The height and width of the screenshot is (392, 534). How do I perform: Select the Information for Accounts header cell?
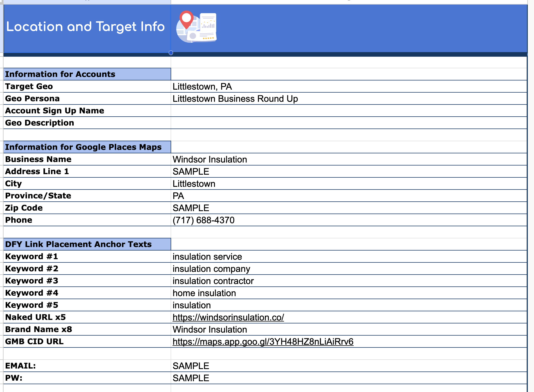coord(87,74)
